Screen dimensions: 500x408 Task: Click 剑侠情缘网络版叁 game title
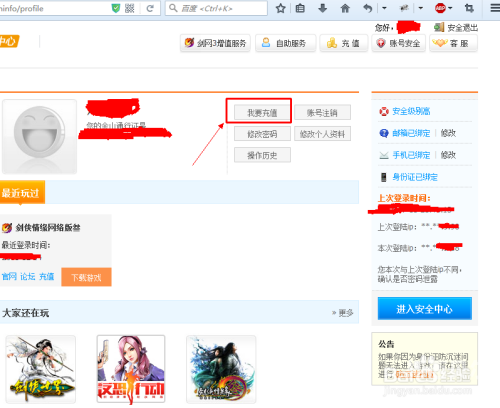coord(48,228)
